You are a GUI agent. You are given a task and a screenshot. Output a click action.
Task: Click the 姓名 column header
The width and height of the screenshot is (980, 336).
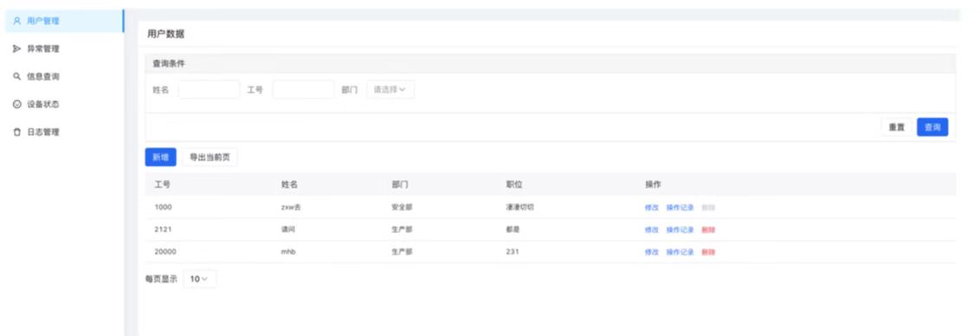click(x=289, y=184)
